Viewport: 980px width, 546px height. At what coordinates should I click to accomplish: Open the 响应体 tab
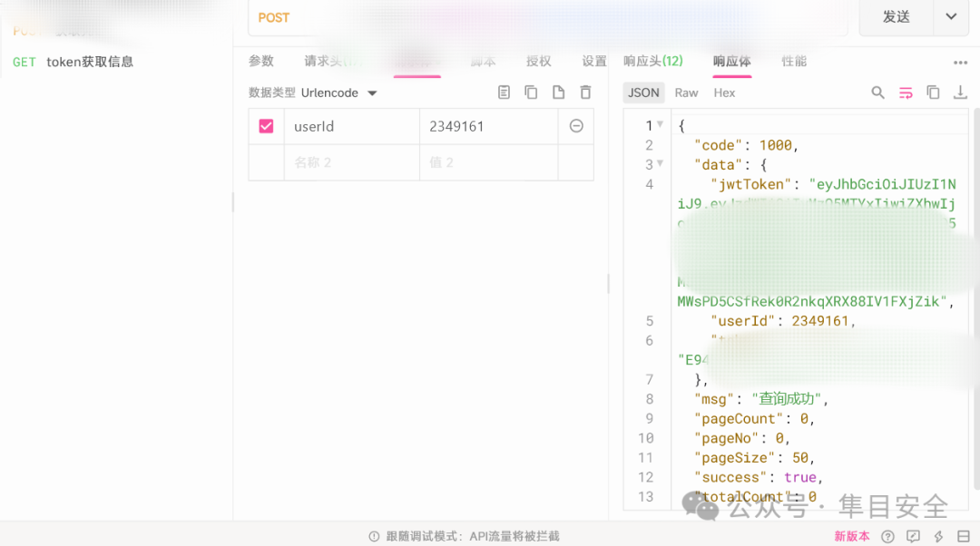click(x=732, y=62)
